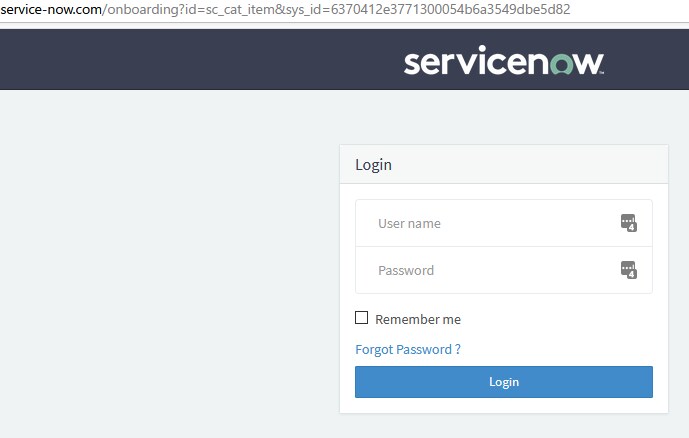
Task: Click the '/onboarding' path segment in the URL
Action: point(136,9)
